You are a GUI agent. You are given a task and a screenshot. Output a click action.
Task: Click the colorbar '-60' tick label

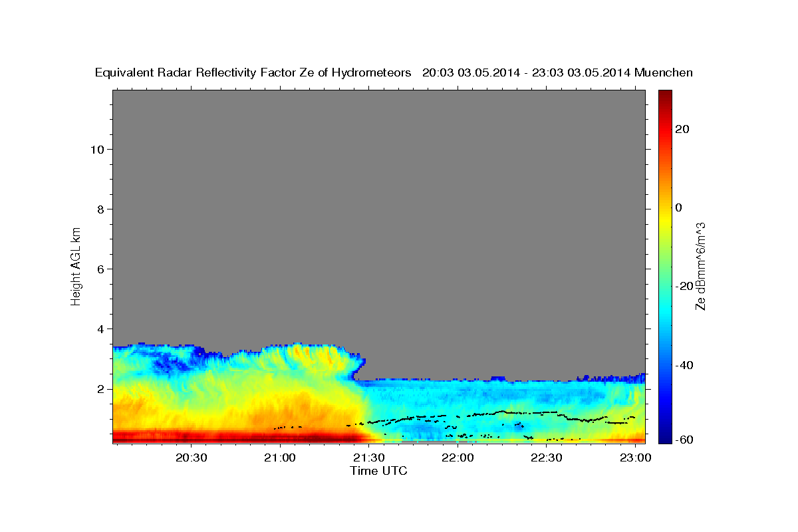tap(685, 440)
